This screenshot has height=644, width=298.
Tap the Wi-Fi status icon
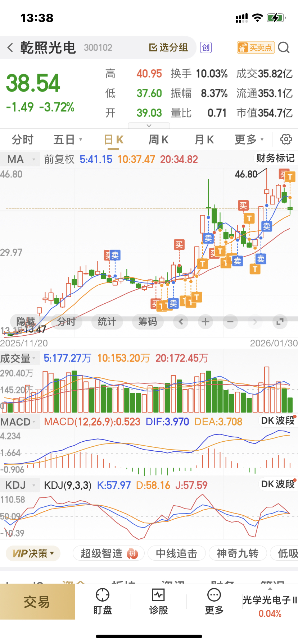pos(257,18)
